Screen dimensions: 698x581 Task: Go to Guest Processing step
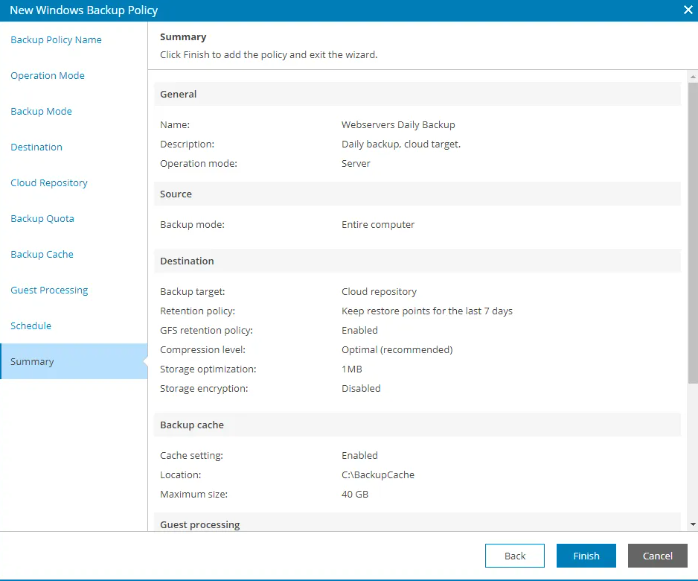tap(49, 290)
